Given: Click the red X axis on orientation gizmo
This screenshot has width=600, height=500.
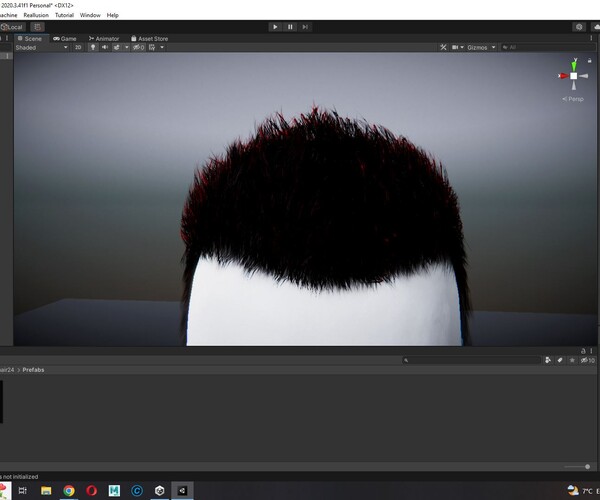Looking at the screenshot, I should pyautogui.click(x=563, y=76).
